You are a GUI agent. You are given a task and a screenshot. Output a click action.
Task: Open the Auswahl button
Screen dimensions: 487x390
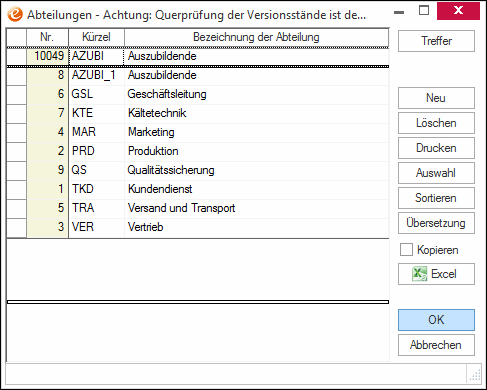point(436,173)
